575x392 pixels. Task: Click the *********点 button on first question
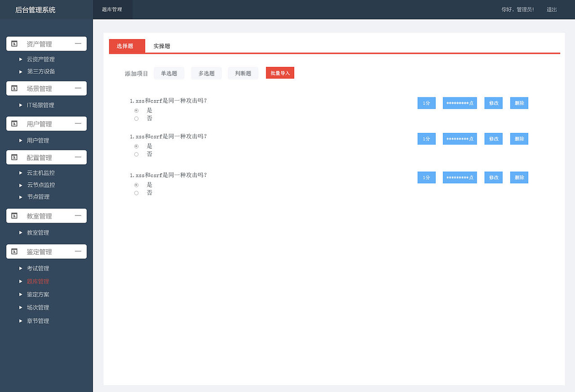point(460,103)
